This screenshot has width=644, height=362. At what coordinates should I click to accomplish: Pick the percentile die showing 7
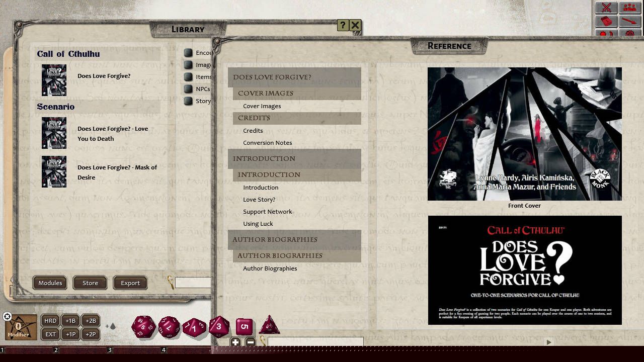169,328
